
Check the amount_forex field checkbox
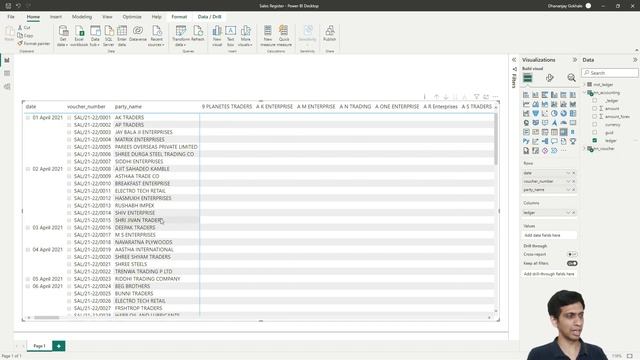coord(594,116)
